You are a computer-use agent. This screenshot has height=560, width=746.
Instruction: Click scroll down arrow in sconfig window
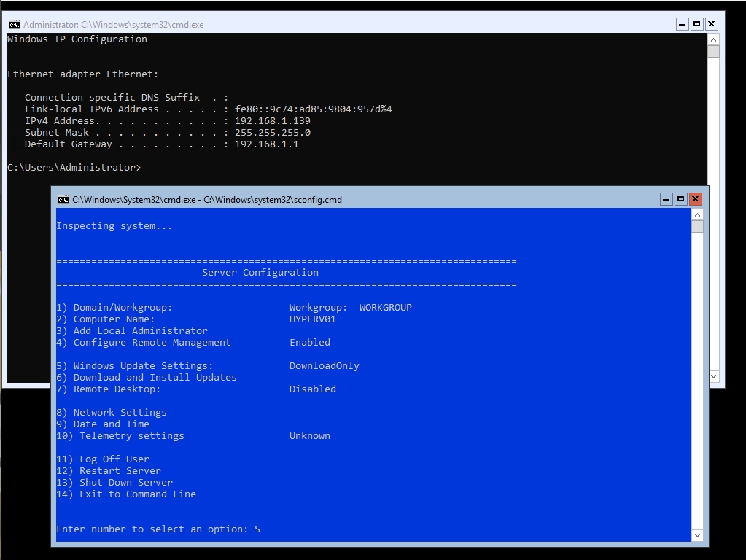697,535
